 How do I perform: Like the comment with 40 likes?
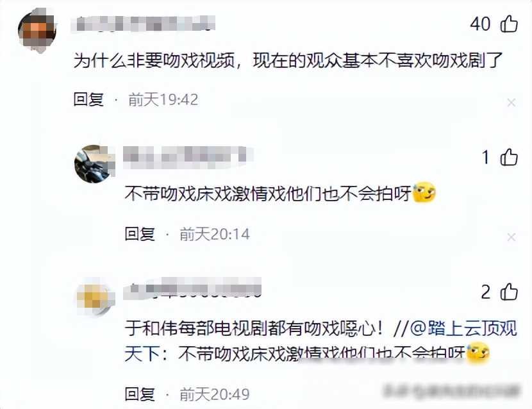tap(509, 24)
